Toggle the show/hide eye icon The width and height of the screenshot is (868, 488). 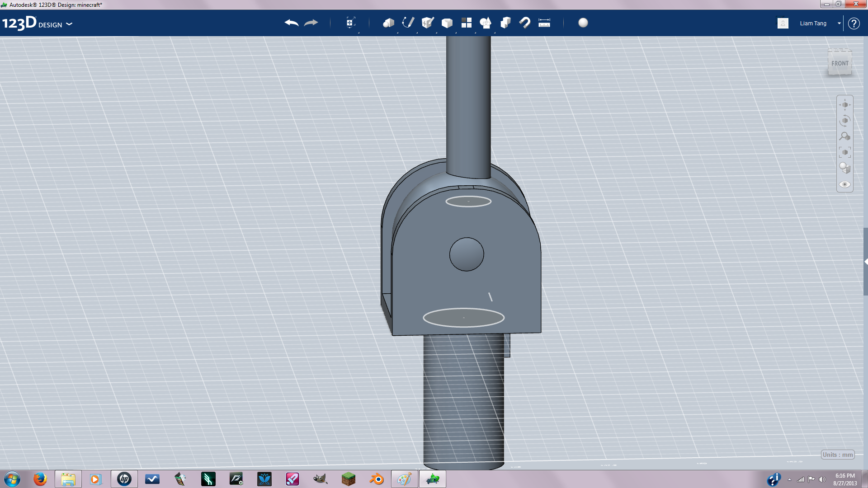point(845,184)
